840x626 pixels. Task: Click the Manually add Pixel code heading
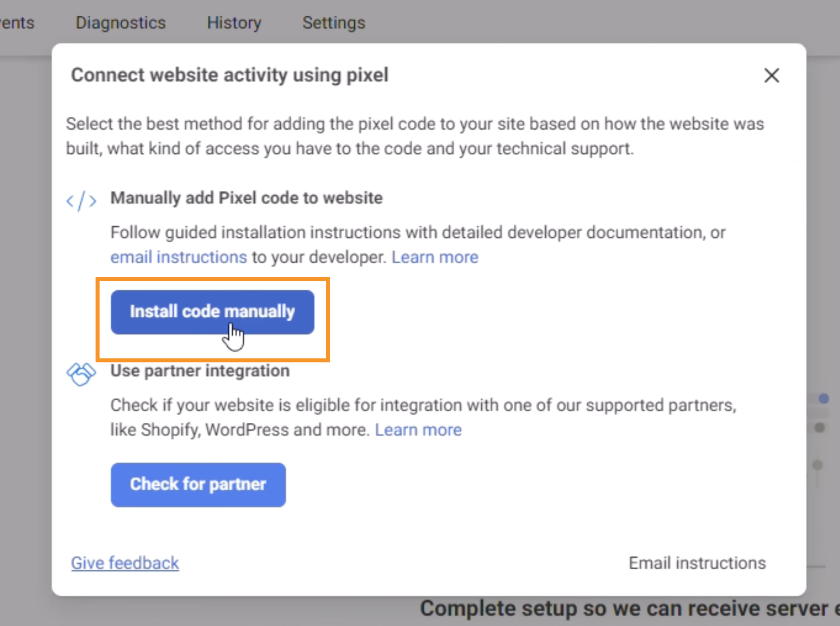click(246, 198)
